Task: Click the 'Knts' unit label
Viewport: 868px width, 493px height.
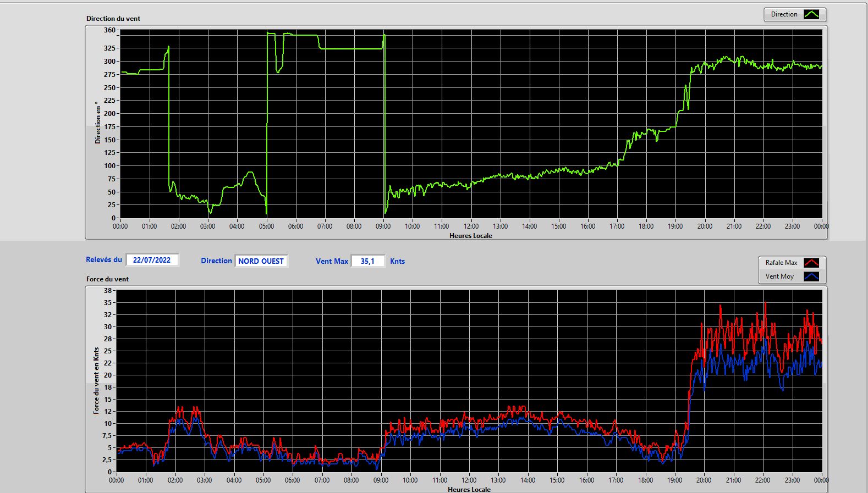Action: (397, 262)
